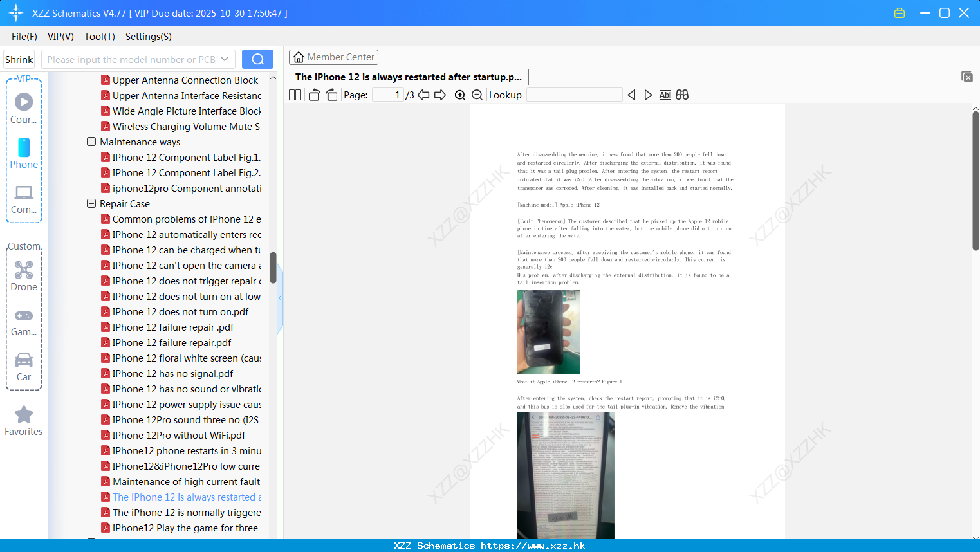Viewport: 980px width, 552px height.
Task: Open Common problems of iPhone 12 file
Action: (x=181, y=219)
